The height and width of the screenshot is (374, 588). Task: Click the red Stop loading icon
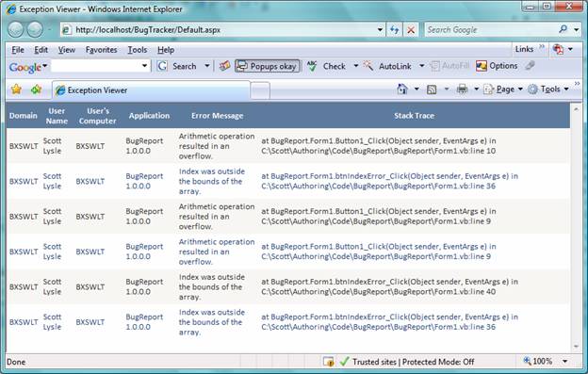point(411,29)
